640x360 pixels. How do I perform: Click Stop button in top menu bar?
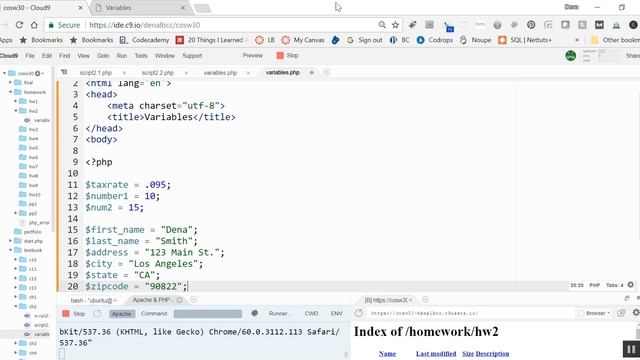click(287, 56)
